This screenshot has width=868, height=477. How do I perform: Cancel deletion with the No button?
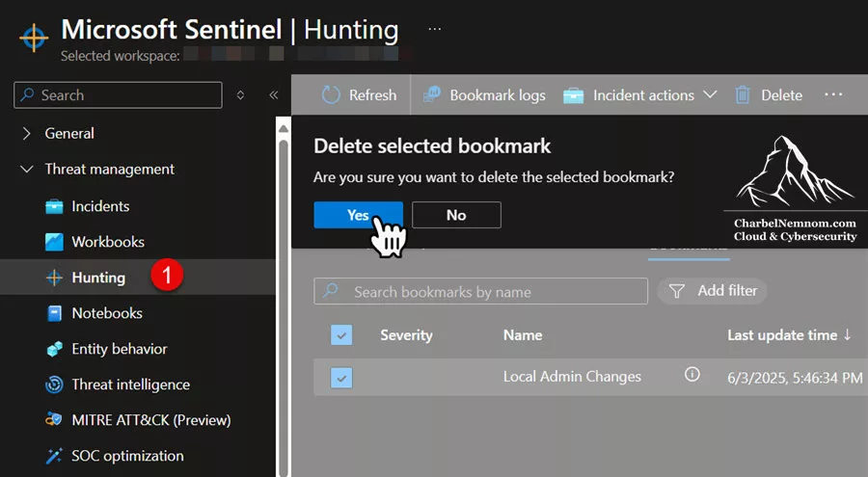pos(456,215)
